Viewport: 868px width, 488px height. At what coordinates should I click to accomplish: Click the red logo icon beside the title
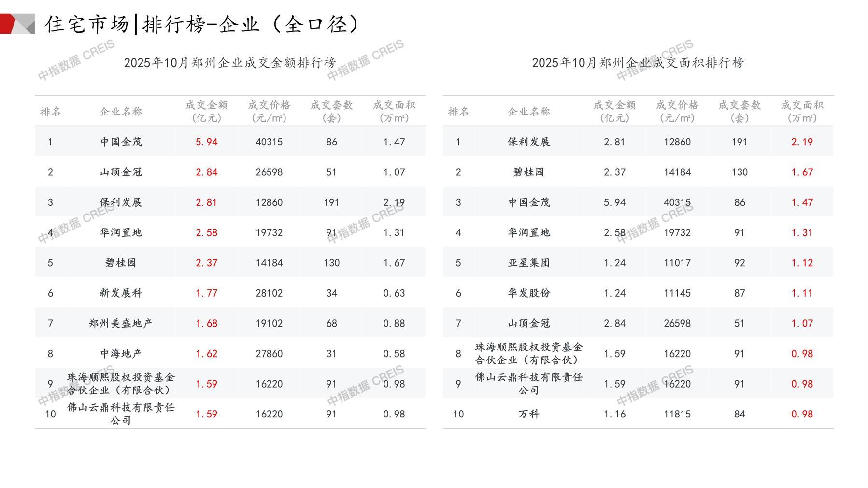coord(17,24)
